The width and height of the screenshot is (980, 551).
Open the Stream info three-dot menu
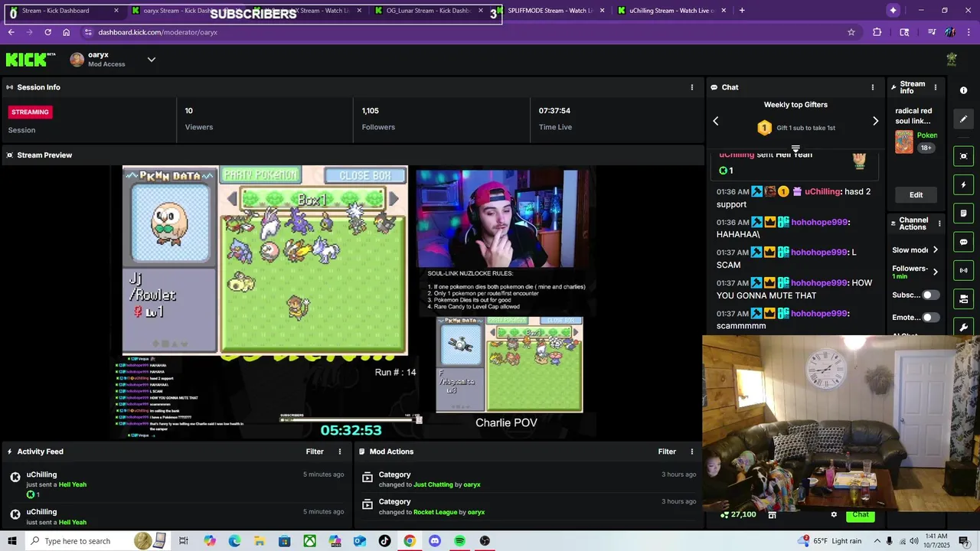pos(935,87)
